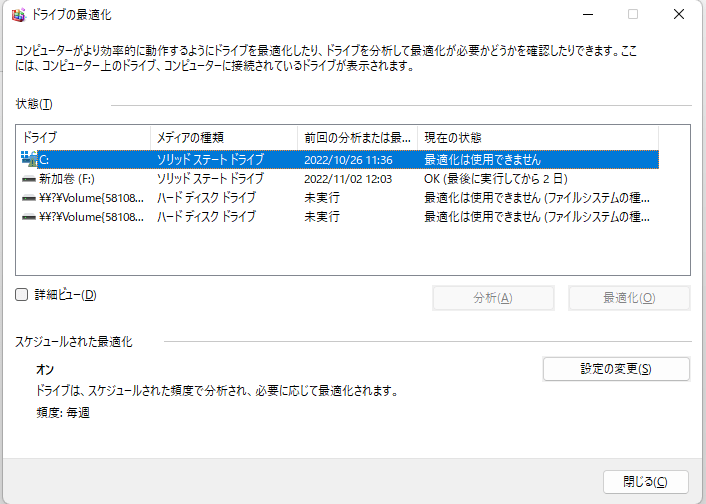Click the C: row 最適化は使用できません status
Image resolution: width=706 pixels, height=504 pixels.
[x=482, y=159]
